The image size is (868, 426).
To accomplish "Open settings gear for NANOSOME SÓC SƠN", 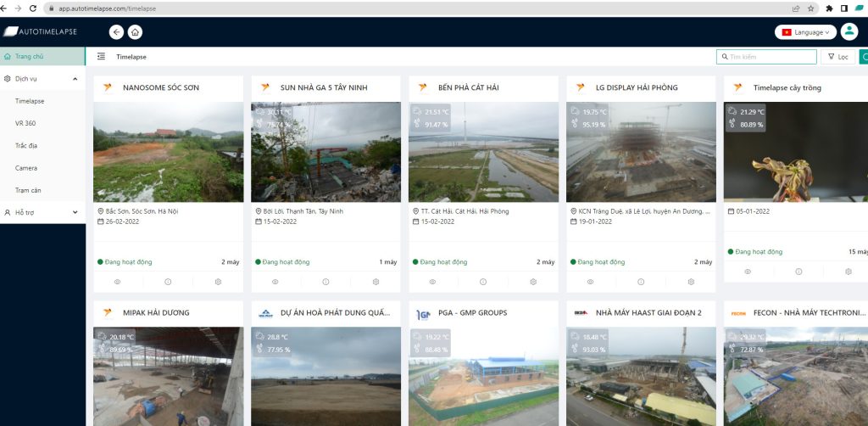I will [218, 282].
